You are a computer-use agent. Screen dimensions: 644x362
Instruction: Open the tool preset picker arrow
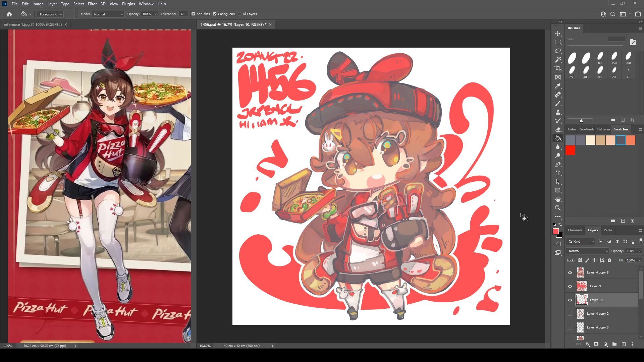(31, 14)
